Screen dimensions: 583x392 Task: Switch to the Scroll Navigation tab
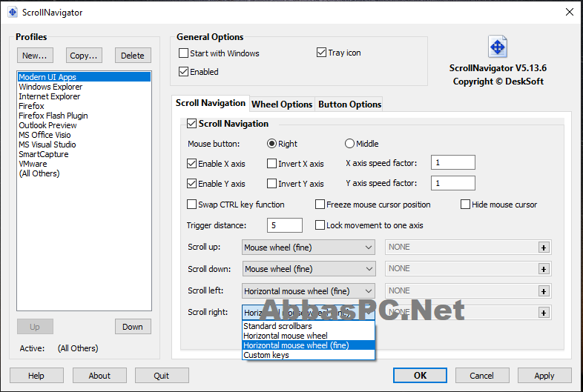(x=211, y=103)
